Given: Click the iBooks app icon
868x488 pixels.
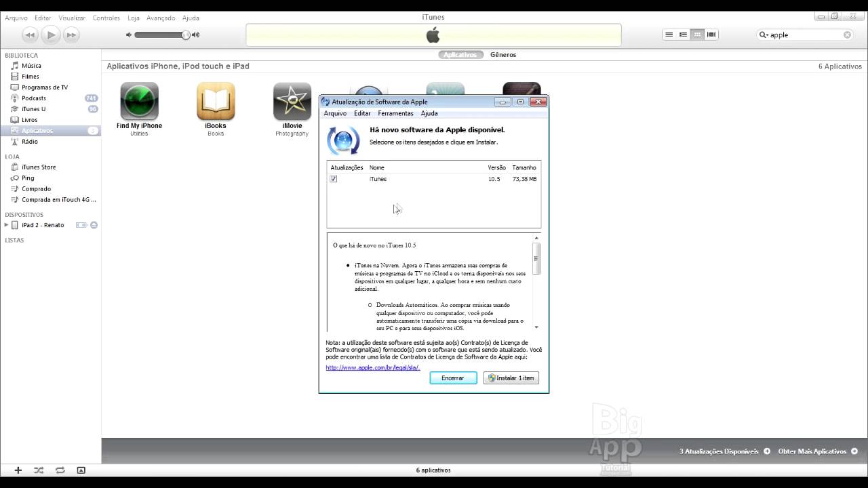Looking at the screenshot, I should point(216,102).
